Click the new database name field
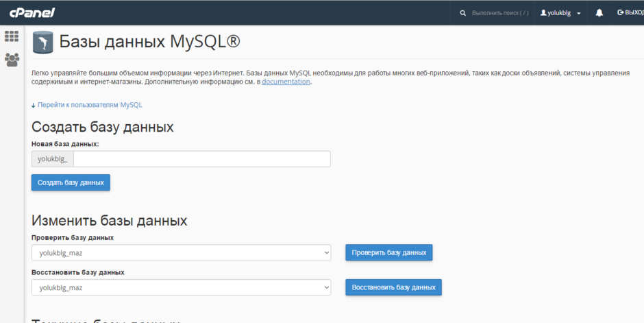The image size is (644, 323). point(201,159)
